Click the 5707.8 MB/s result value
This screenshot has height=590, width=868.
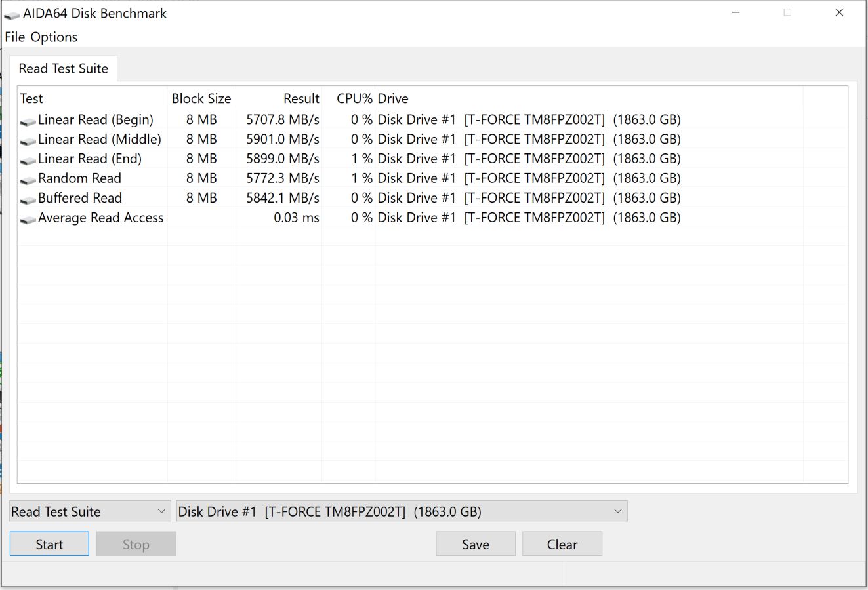pos(283,119)
